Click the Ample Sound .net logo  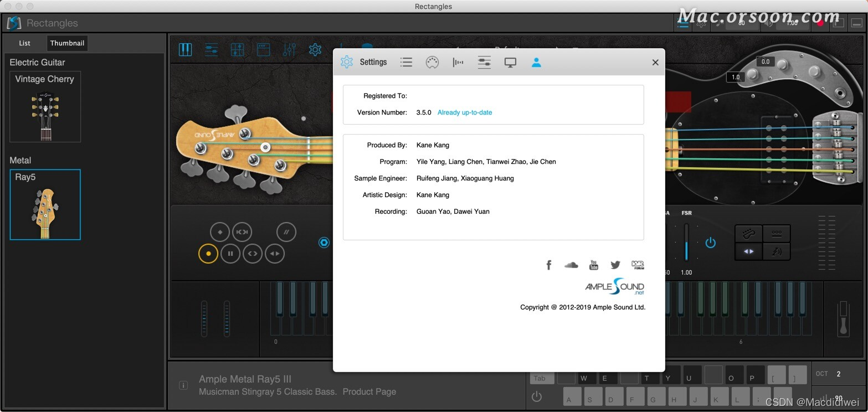[615, 287]
